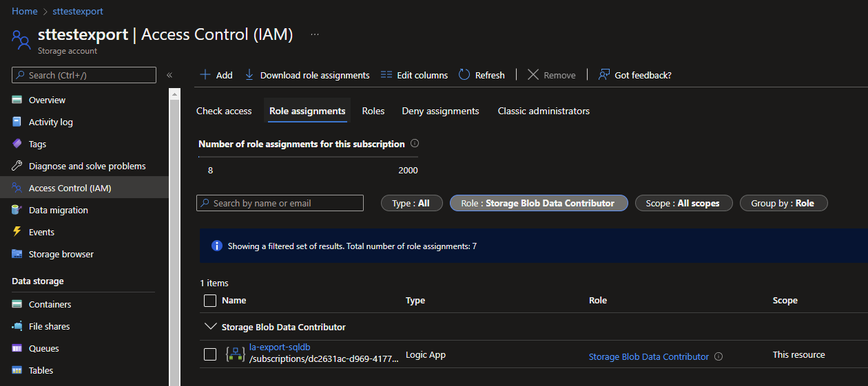Open the Type : All filter

(x=411, y=203)
